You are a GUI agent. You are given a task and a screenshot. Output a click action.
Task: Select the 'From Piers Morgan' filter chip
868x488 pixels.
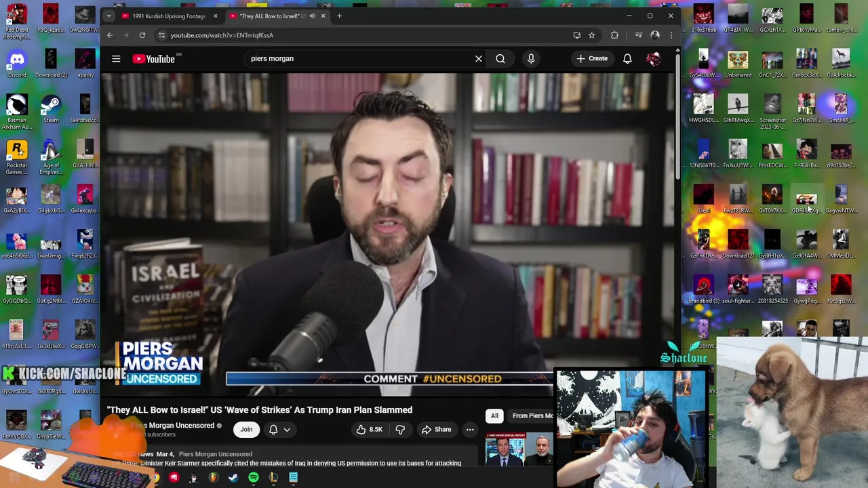point(532,415)
